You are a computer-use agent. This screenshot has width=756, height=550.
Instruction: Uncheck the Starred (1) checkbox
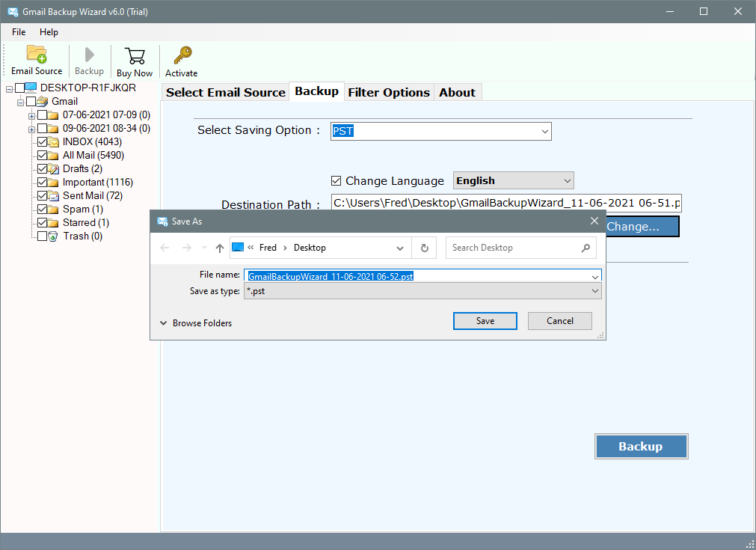(x=43, y=223)
